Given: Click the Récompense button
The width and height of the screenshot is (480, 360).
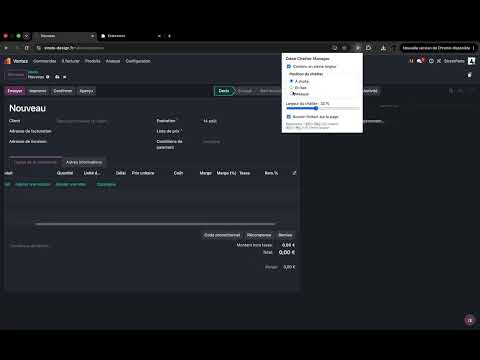Looking at the screenshot, I should 259,235.
